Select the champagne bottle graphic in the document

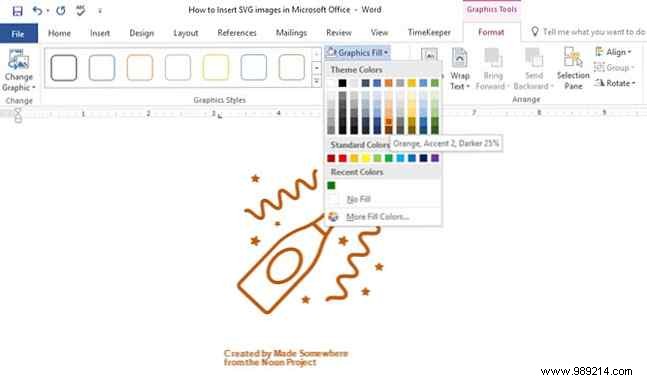click(308, 241)
